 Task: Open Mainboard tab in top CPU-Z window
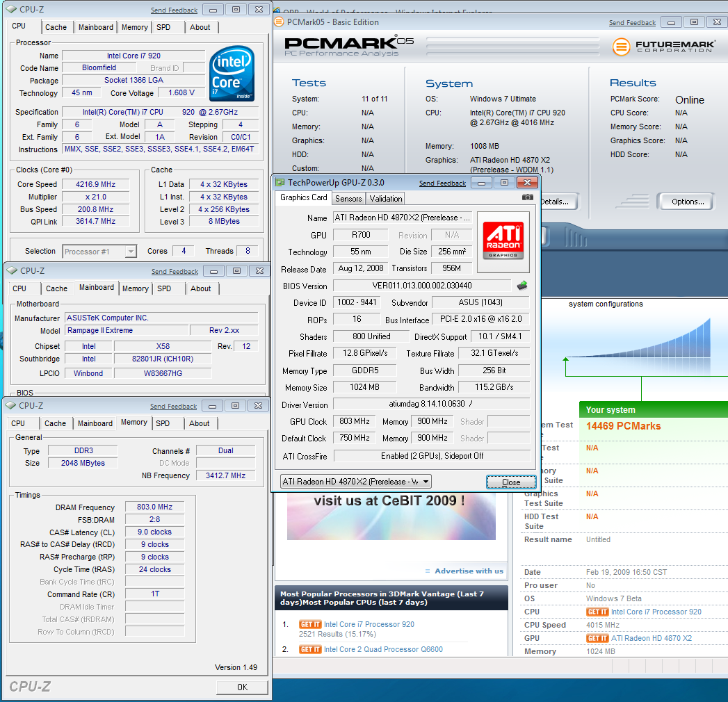click(x=96, y=27)
